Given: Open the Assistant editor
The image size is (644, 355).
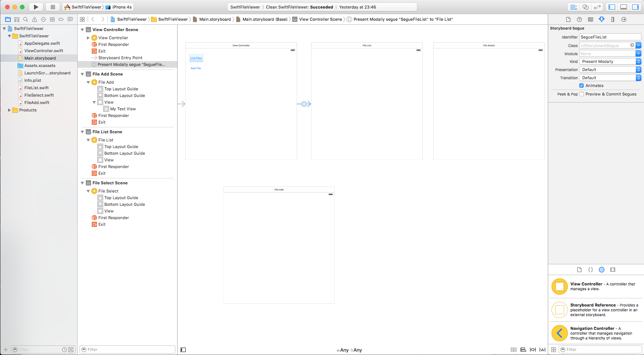Looking at the screenshot, I should click(585, 7).
